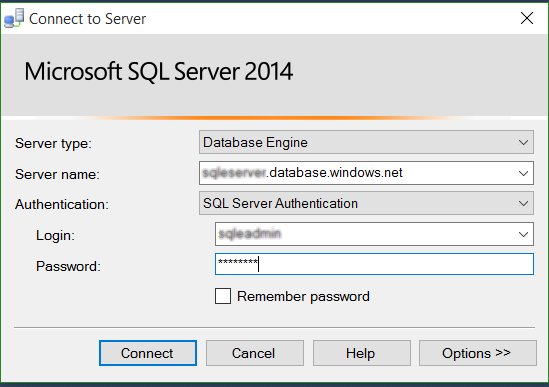
Task: Click the Microsoft SQL Server 2014 banner
Action: tap(159, 71)
